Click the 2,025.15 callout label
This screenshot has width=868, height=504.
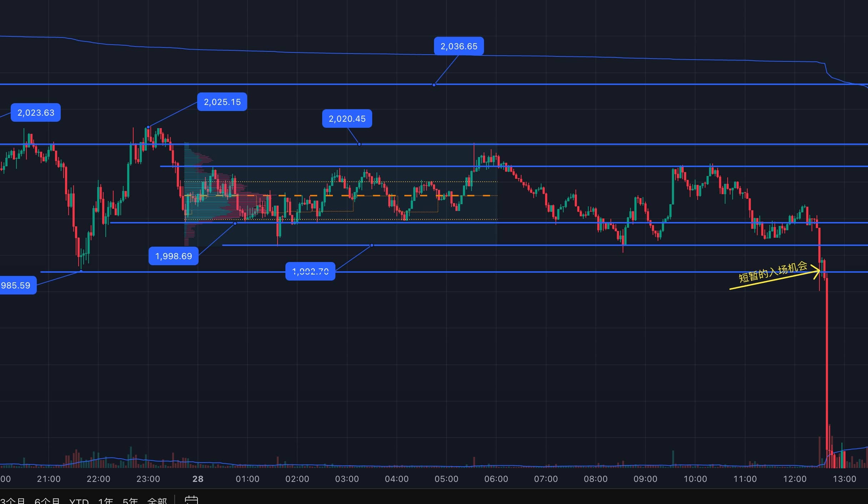point(222,102)
